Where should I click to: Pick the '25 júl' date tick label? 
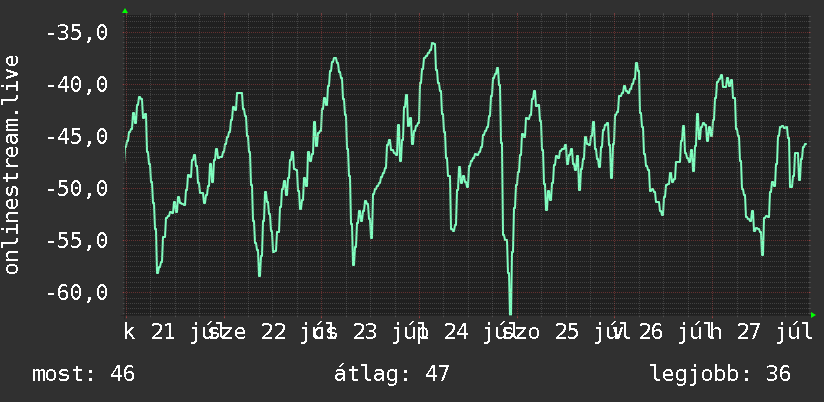[584, 332]
